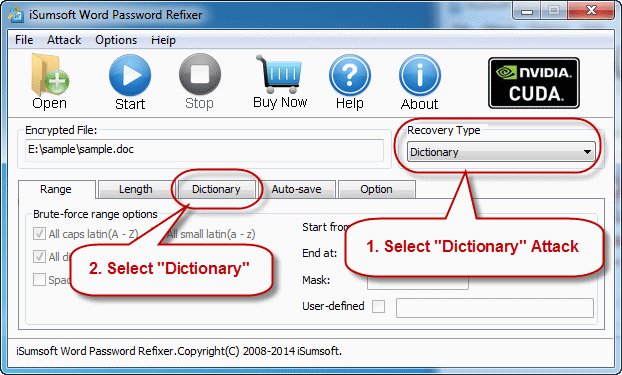Open the Attack menu
622x375 pixels.
point(64,40)
